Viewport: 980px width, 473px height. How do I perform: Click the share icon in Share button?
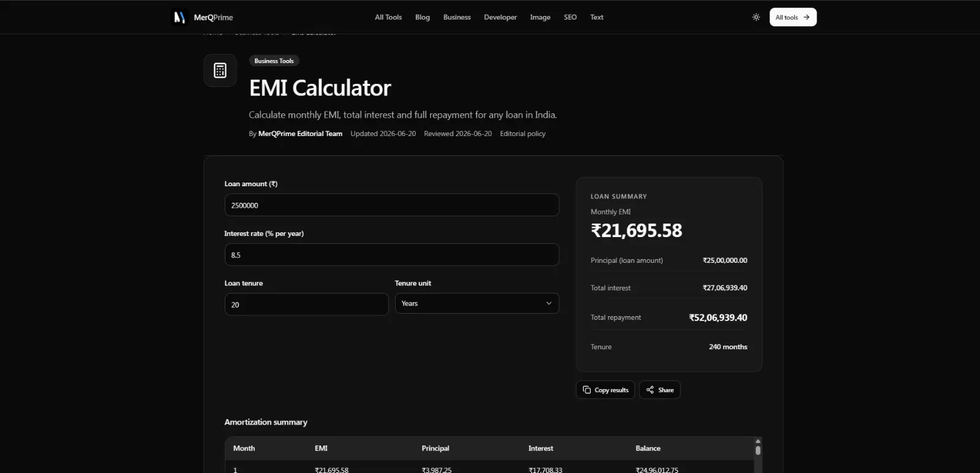(650, 390)
